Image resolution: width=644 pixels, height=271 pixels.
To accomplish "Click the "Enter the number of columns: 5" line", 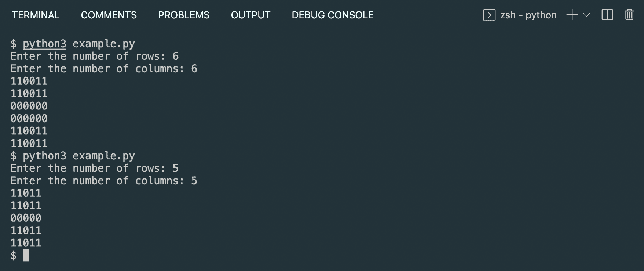I will pyautogui.click(x=104, y=181).
